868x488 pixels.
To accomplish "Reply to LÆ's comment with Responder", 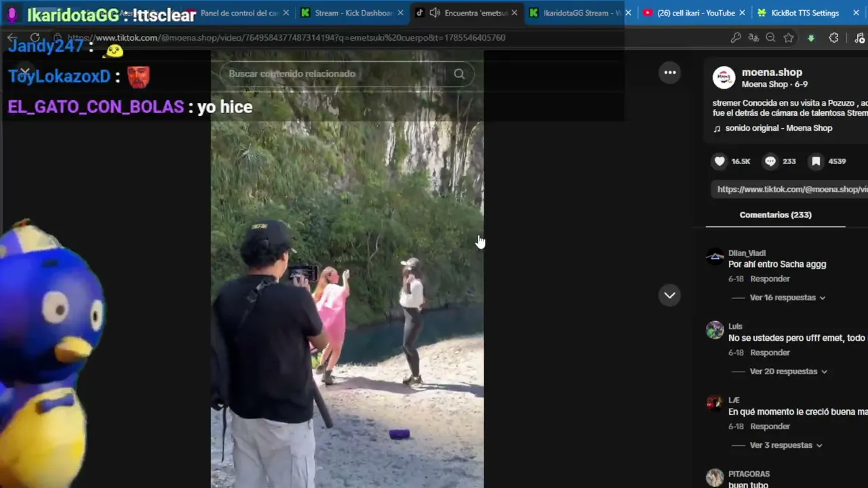I will 770,426.
